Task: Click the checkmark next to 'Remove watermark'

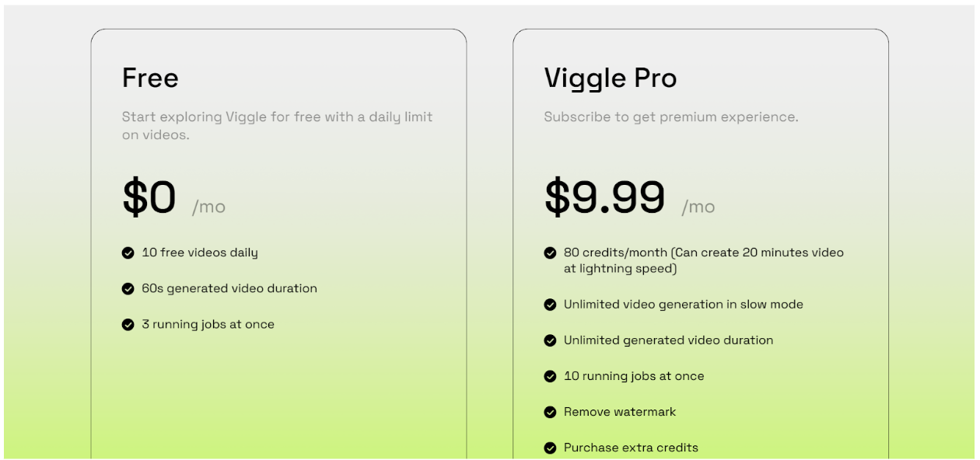Action: [550, 412]
